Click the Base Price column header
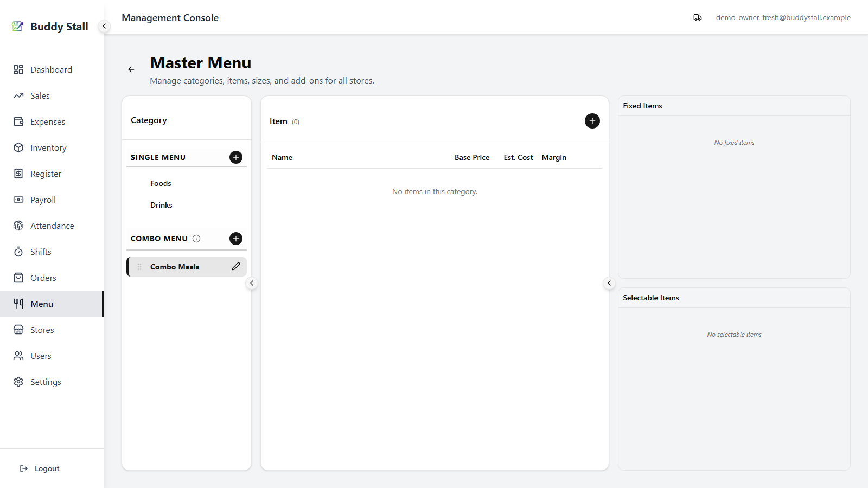The width and height of the screenshot is (868, 488). click(x=472, y=157)
